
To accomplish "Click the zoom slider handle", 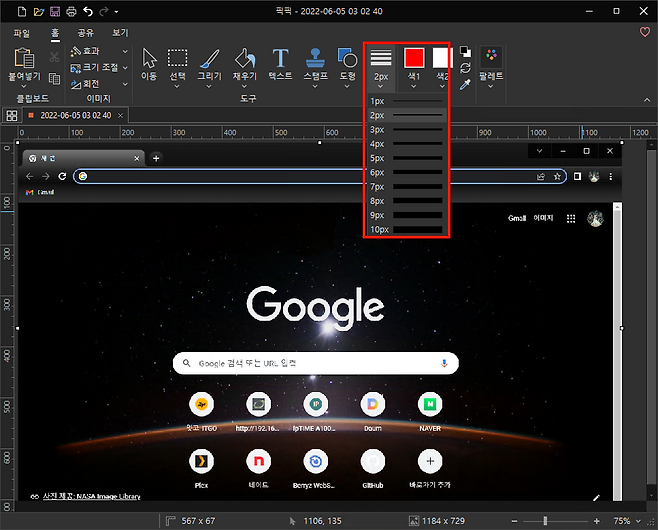I will 545,521.
